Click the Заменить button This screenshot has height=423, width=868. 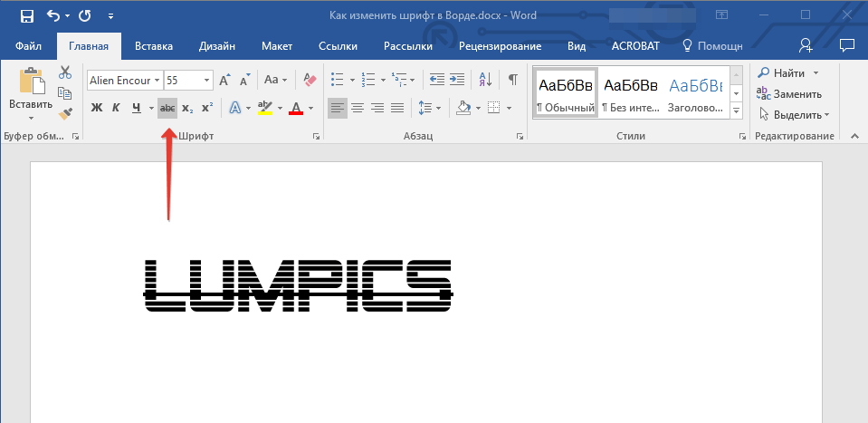tap(789, 93)
